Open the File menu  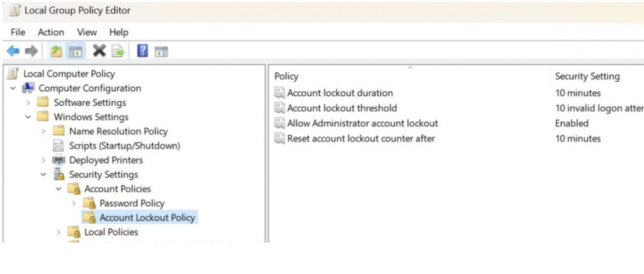[18, 32]
